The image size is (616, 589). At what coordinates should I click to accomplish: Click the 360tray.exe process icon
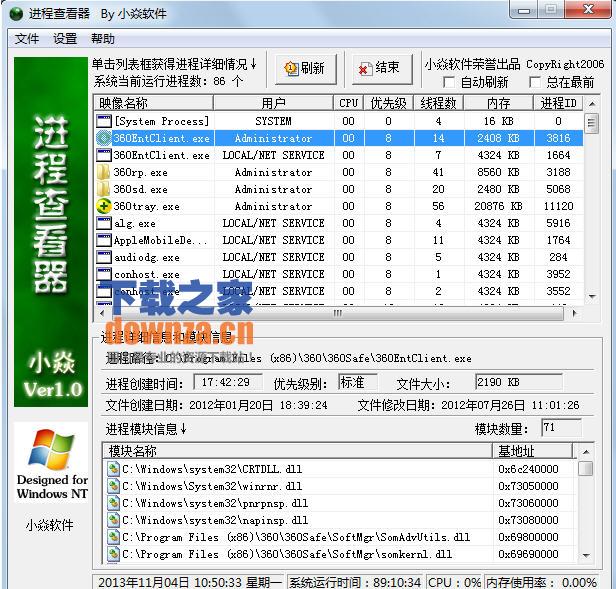(x=104, y=206)
